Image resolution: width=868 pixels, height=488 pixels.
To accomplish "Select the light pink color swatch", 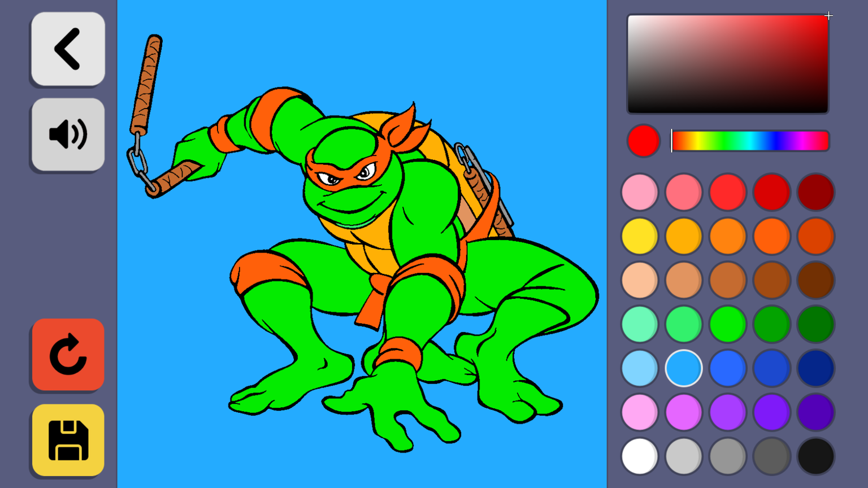I will click(639, 192).
